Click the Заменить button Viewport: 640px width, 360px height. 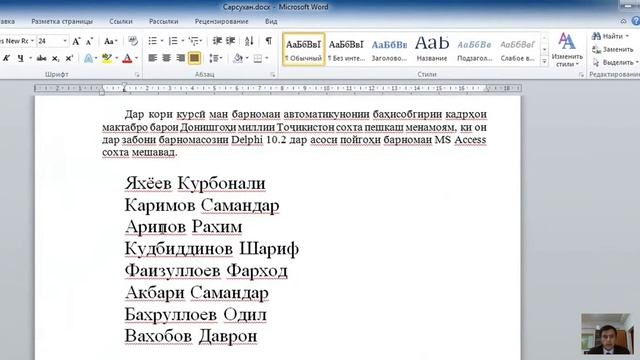(x=613, y=49)
